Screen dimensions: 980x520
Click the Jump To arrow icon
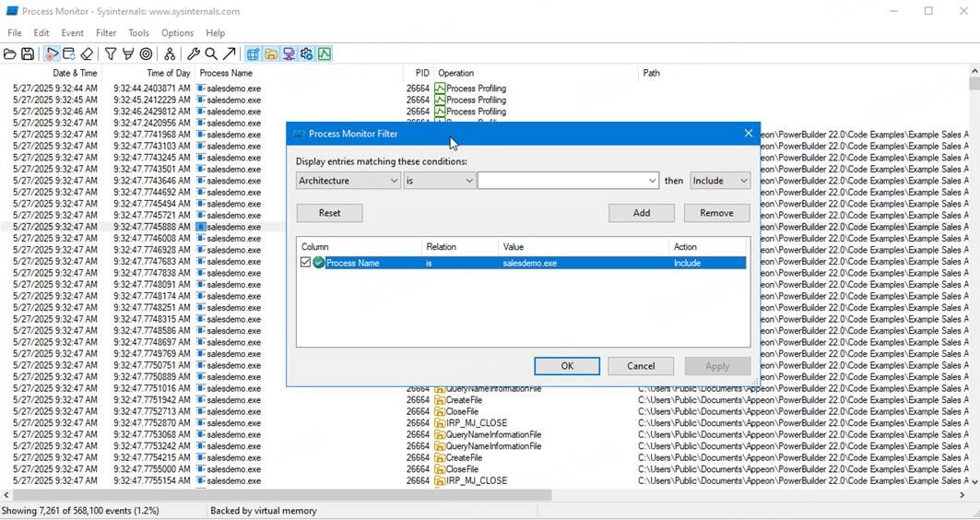pos(230,53)
